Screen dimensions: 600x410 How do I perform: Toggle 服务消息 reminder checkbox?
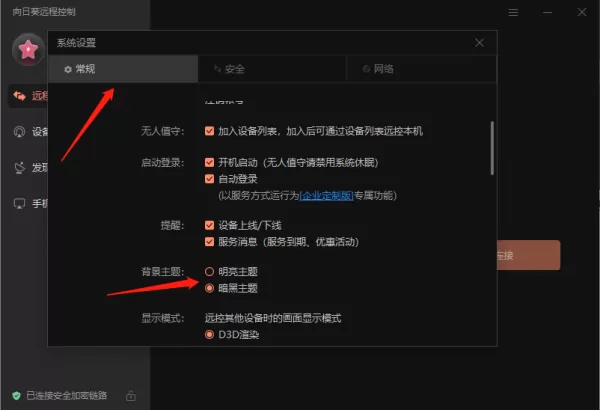(x=209, y=242)
